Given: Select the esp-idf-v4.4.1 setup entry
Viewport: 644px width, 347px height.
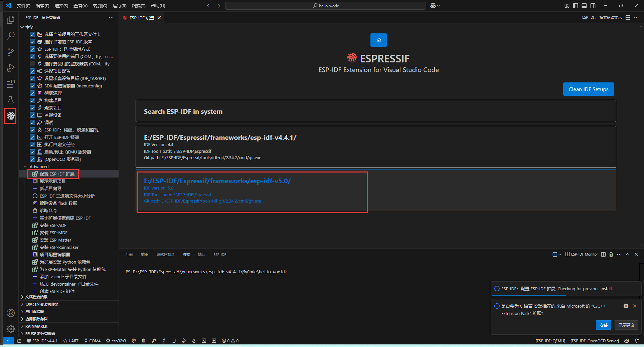Looking at the screenshot, I should pyautogui.click(x=376, y=147).
